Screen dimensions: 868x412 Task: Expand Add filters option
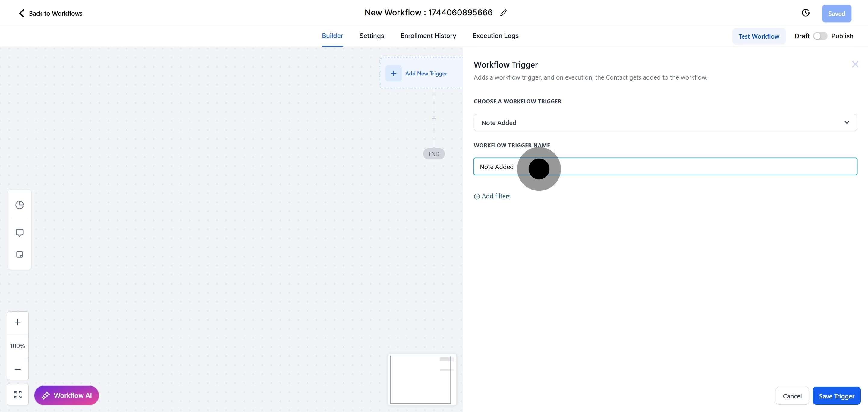[x=492, y=196]
